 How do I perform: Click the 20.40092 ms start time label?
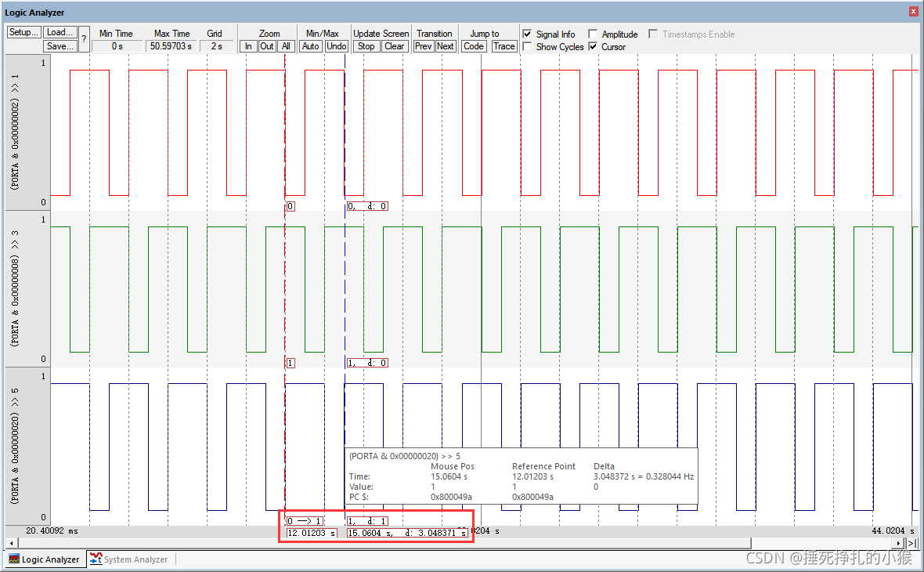(52, 530)
